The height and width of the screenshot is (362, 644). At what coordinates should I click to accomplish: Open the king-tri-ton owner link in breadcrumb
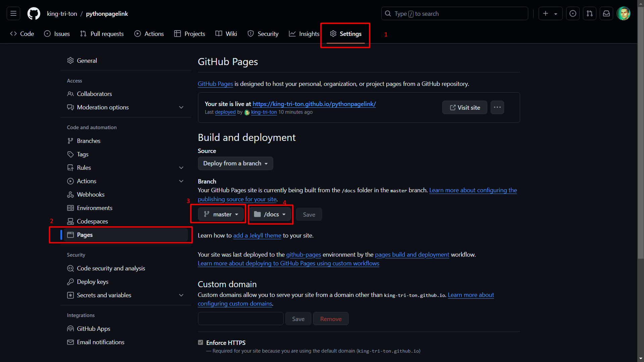click(x=62, y=14)
